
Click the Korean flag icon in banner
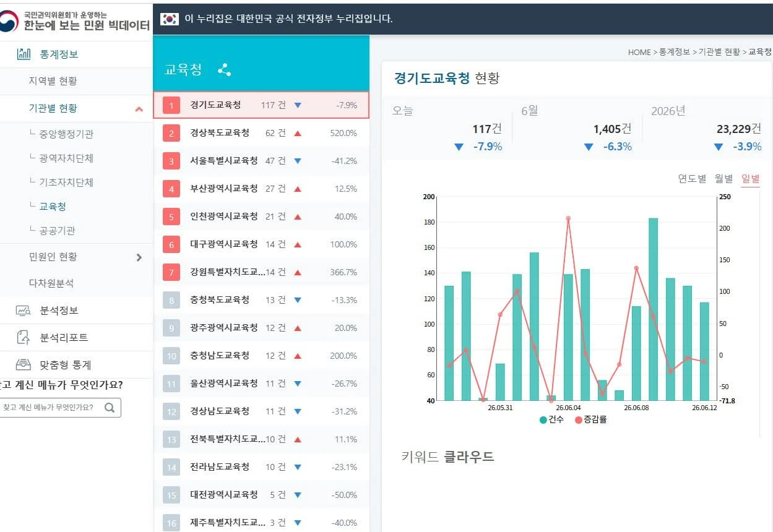[170, 19]
